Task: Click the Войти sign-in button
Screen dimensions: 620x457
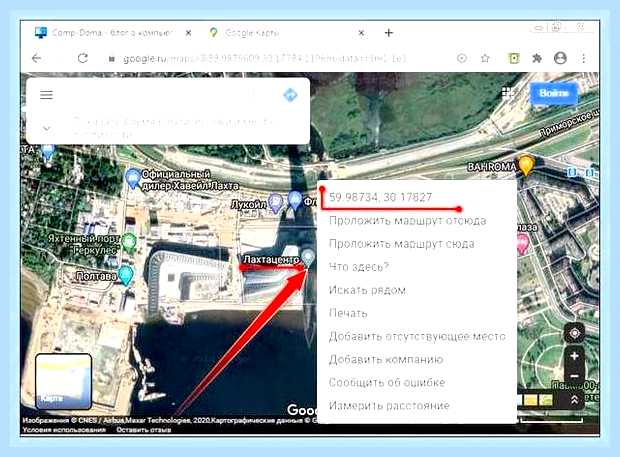Action: pos(554,93)
